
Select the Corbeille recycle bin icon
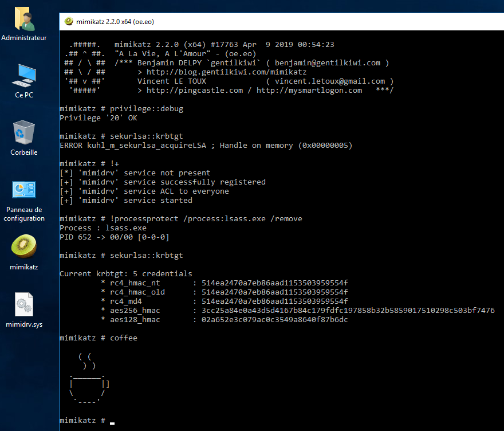pyautogui.click(x=24, y=132)
